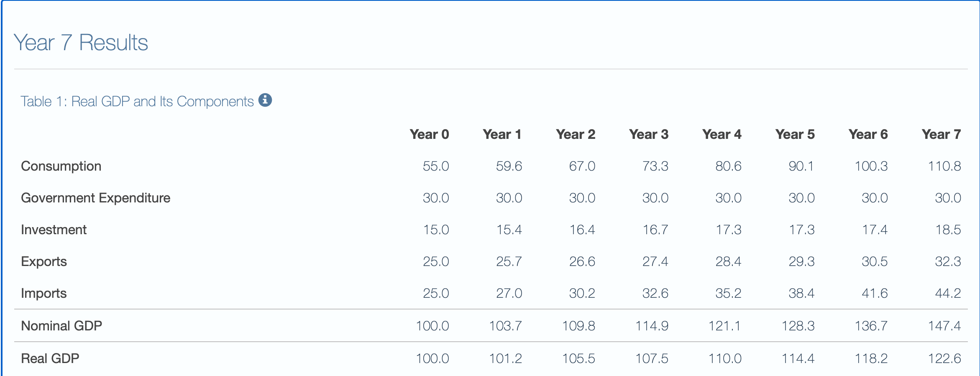Image resolution: width=980 pixels, height=376 pixels.
Task: Click the Exports row label
Action: tap(44, 262)
